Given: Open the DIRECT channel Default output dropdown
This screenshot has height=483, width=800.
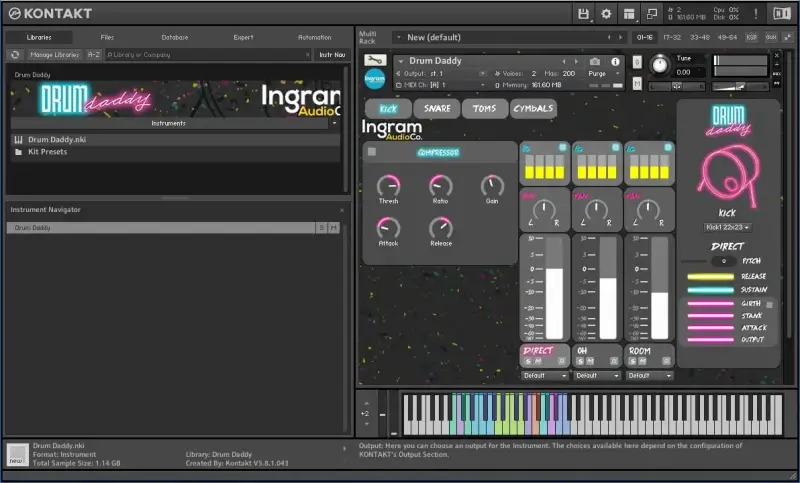Looking at the screenshot, I should 545,375.
